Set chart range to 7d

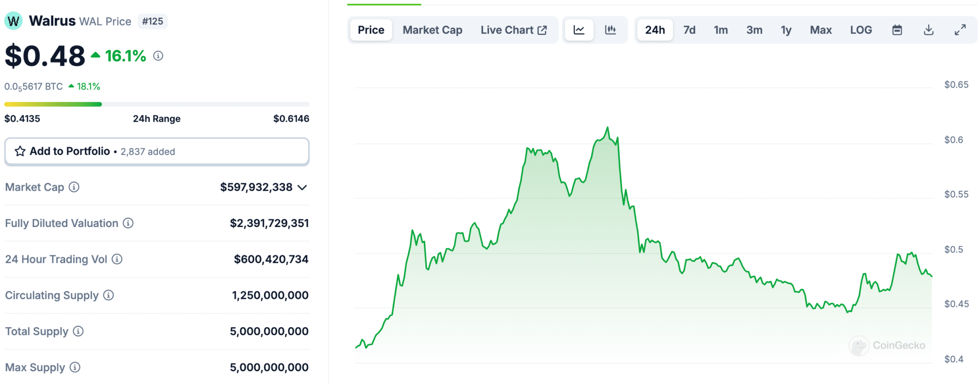click(689, 30)
